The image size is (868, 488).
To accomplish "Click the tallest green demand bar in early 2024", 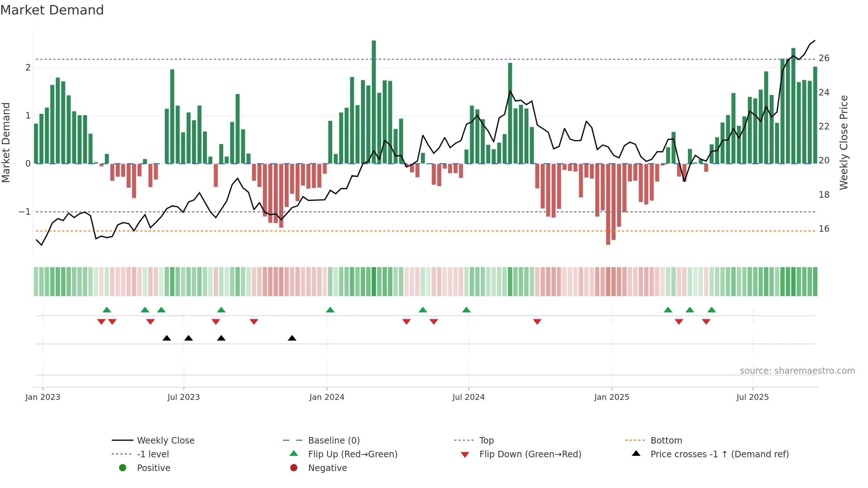I will (374, 102).
